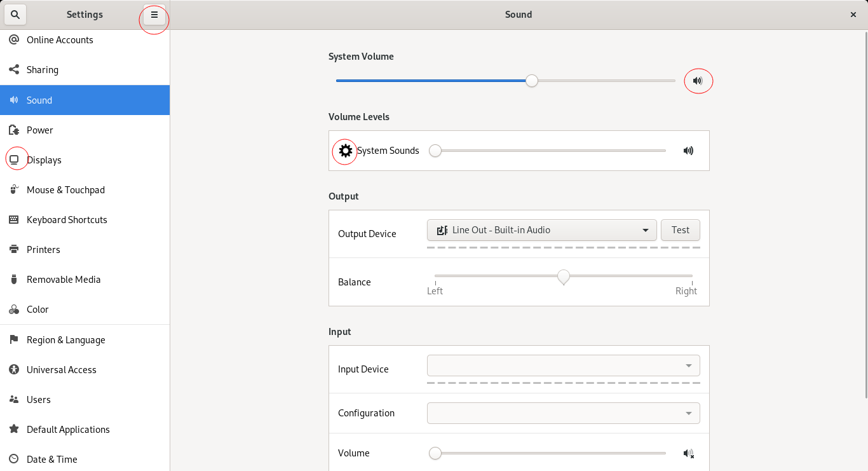
Task: Click the "Volume Levels" heading
Action: click(359, 117)
